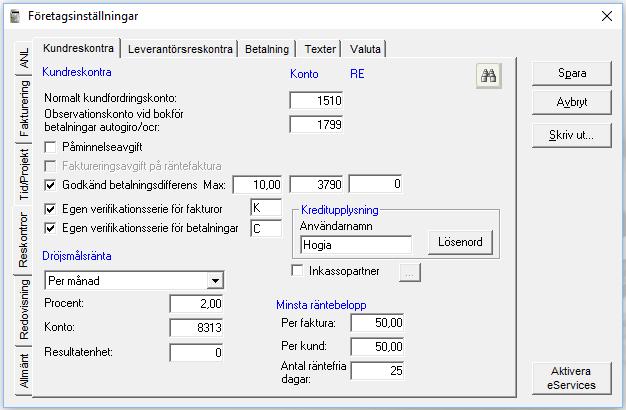626x410 pixels.
Task: Click the Lösenord button
Action: (460, 242)
